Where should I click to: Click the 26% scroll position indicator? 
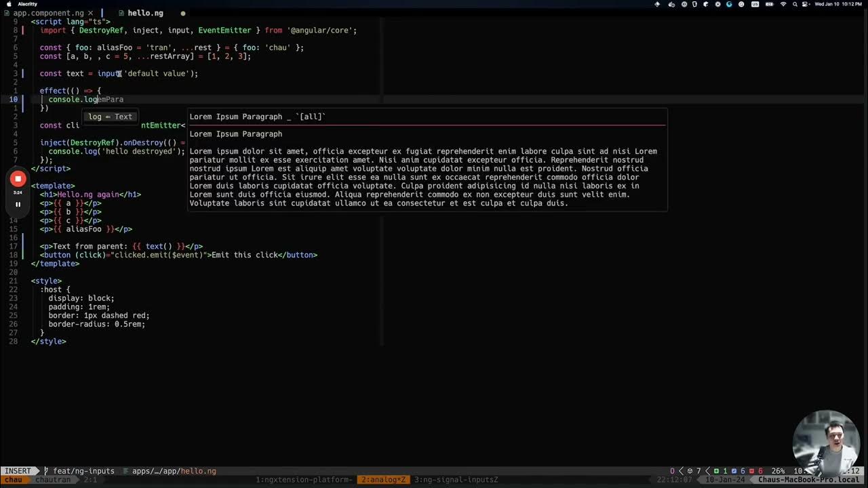pos(780,471)
